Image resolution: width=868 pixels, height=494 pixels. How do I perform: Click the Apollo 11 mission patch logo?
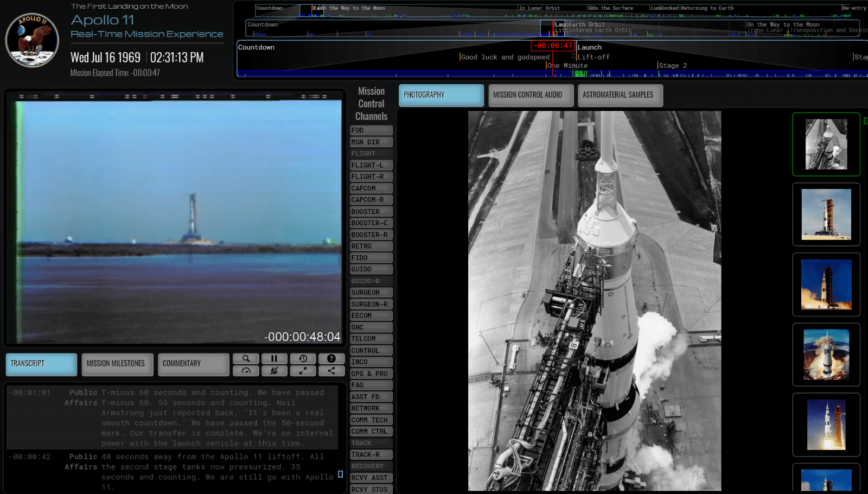(x=32, y=40)
